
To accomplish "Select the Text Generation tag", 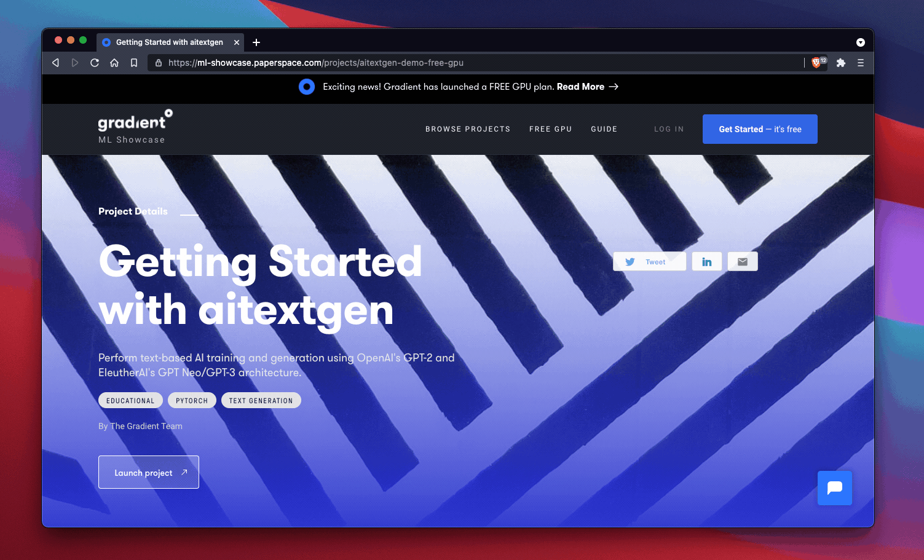I will tap(261, 400).
